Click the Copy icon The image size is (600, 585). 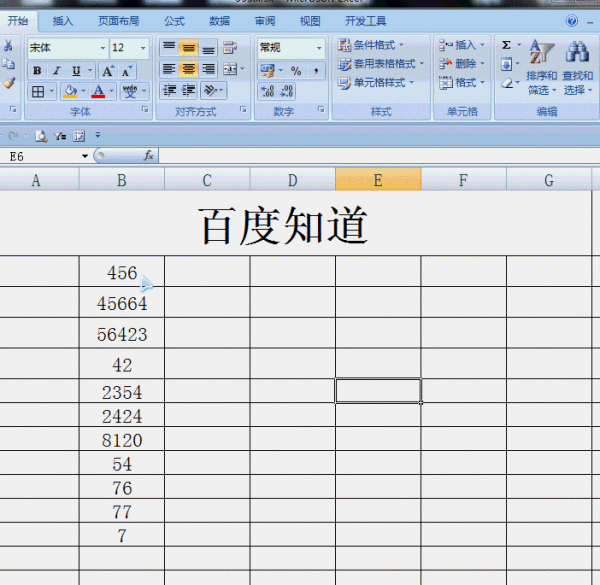point(8,64)
